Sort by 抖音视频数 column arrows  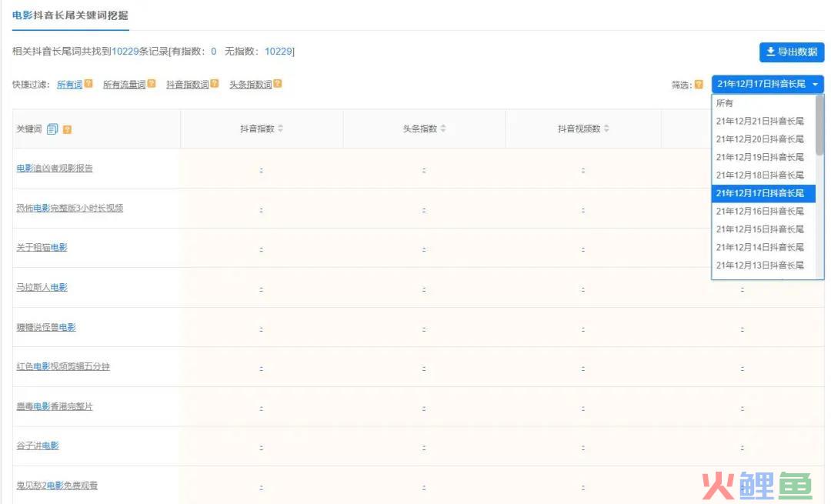[x=606, y=129]
